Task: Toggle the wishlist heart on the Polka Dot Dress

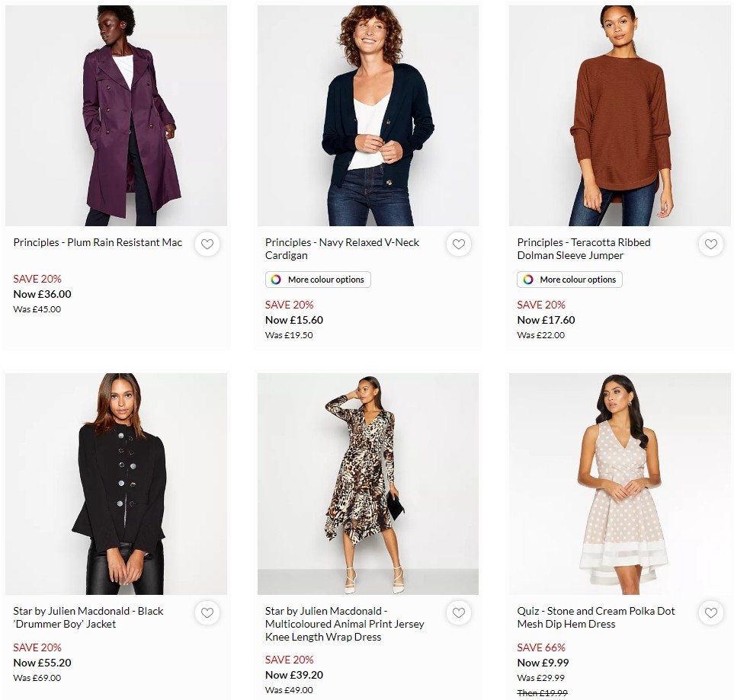Action: pyautogui.click(x=710, y=612)
